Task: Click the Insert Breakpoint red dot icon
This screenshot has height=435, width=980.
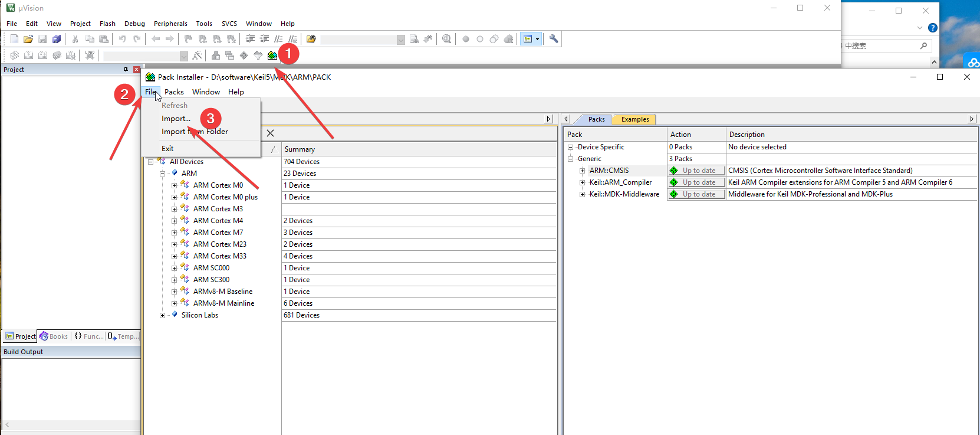Action: [466, 39]
